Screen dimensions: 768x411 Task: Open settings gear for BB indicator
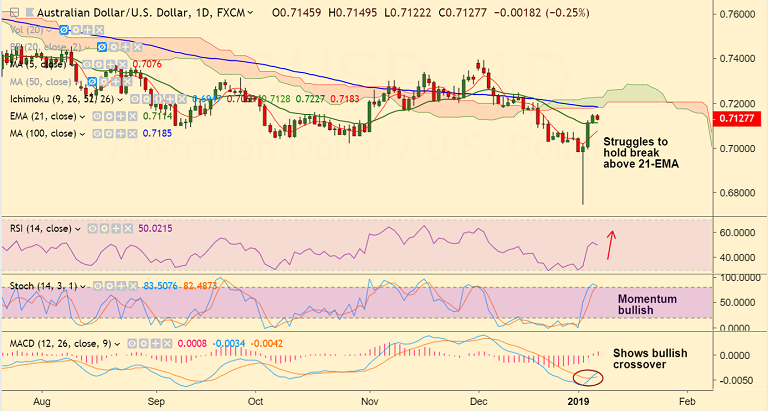114,47
